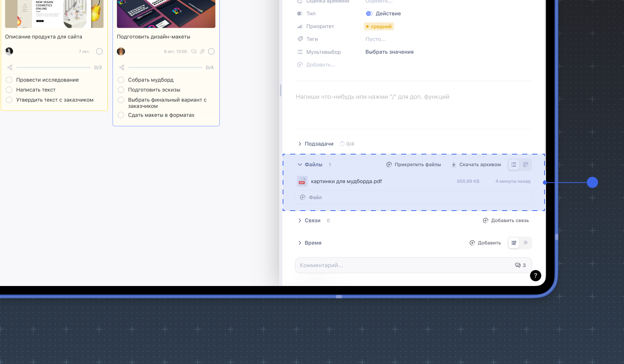Click the 'средний' priority badge
The image size is (624, 364).
(379, 26)
